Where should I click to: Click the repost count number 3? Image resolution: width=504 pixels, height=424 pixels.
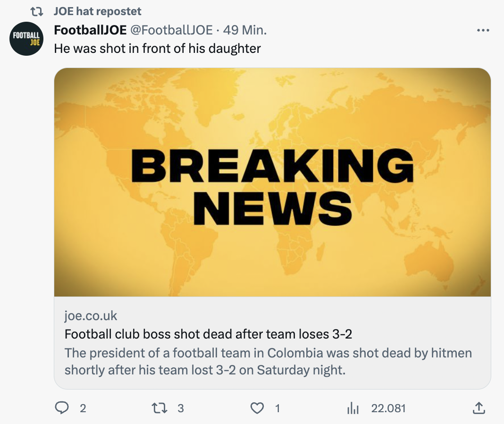pos(180,408)
